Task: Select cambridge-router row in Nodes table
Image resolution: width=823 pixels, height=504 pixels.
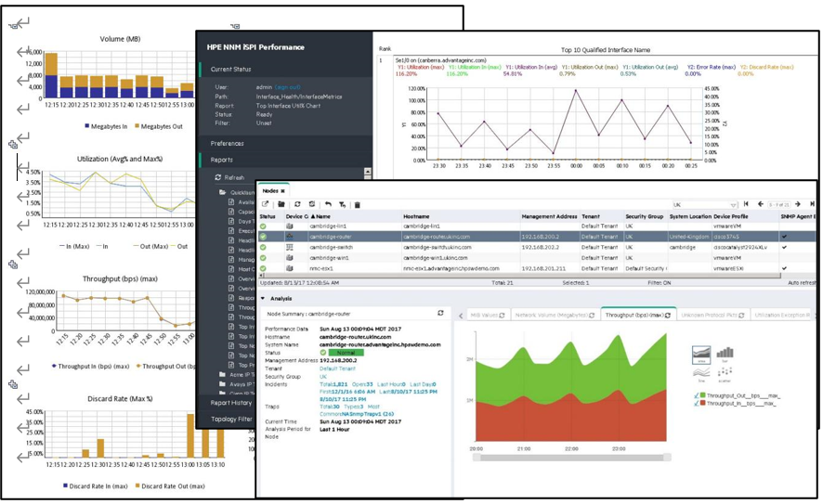Action: click(x=538, y=237)
